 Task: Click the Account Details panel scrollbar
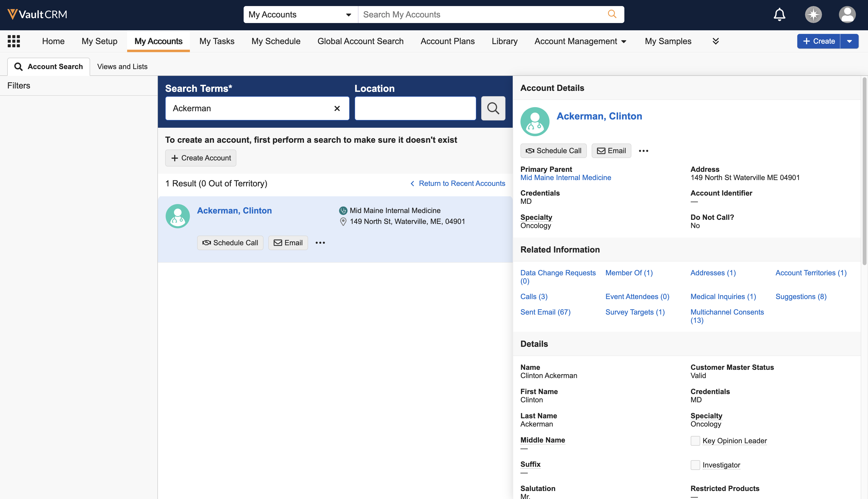864,171
